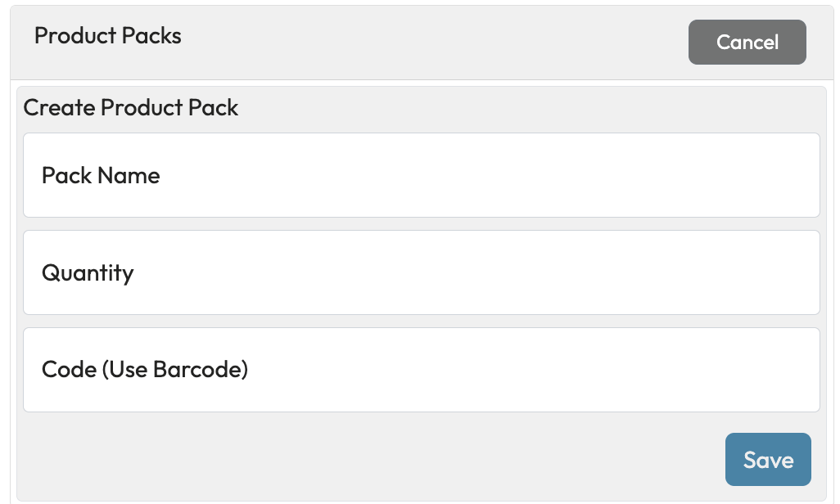
Task: Click the gray Cancel button in header
Action: pyautogui.click(x=747, y=42)
